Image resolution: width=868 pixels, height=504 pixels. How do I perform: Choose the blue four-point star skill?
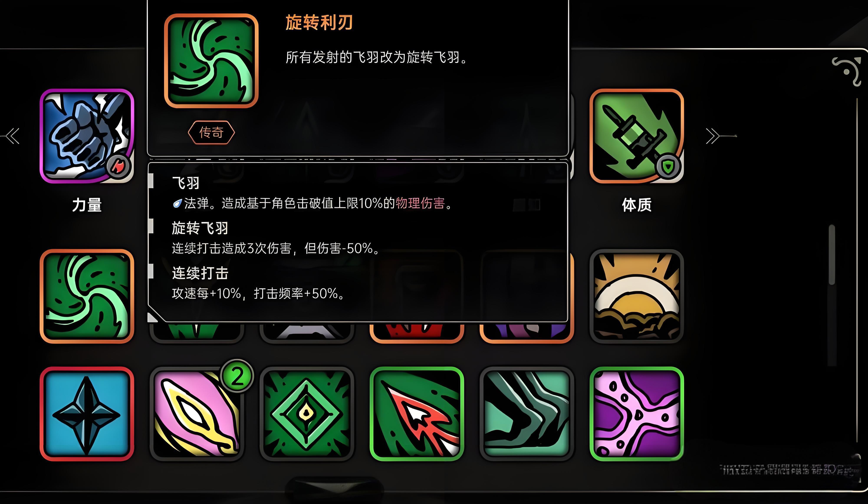point(87,414)
